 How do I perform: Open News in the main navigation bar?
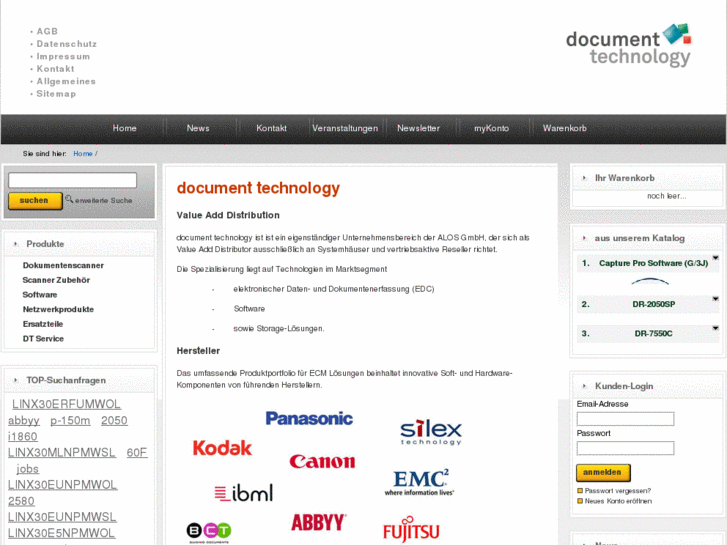tap(198, 128)
